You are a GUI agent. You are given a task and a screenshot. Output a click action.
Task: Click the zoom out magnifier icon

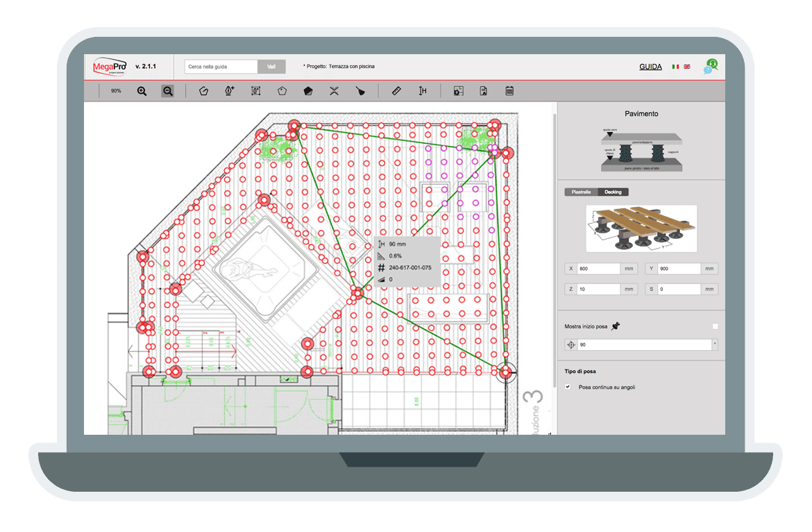tap(168, 91)
